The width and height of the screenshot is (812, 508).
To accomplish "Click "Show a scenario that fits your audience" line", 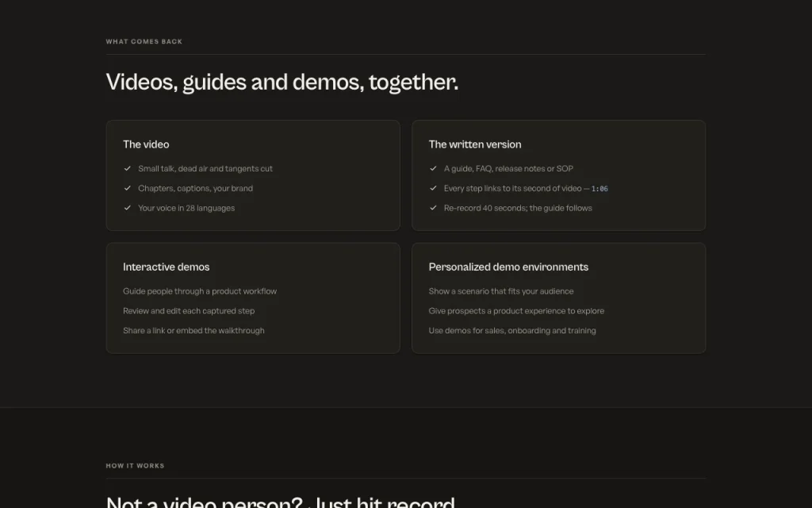I will pos(501,291).
